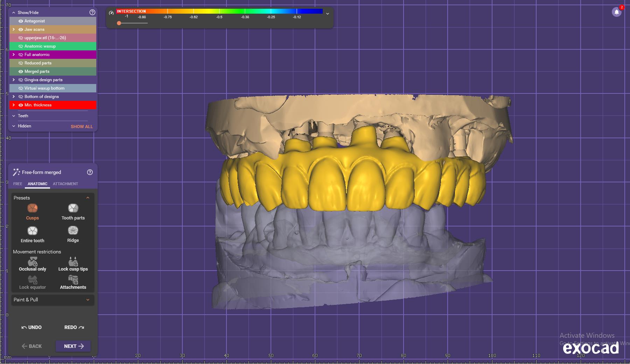
Task: Enable Occlusal only movement restriction
Action: [33, 262]
